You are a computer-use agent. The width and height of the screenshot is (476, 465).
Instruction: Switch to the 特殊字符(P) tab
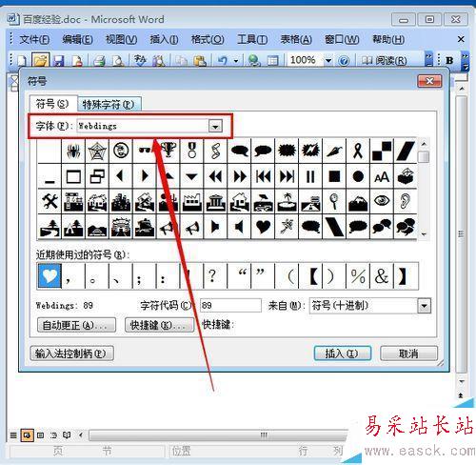(109, 104)
